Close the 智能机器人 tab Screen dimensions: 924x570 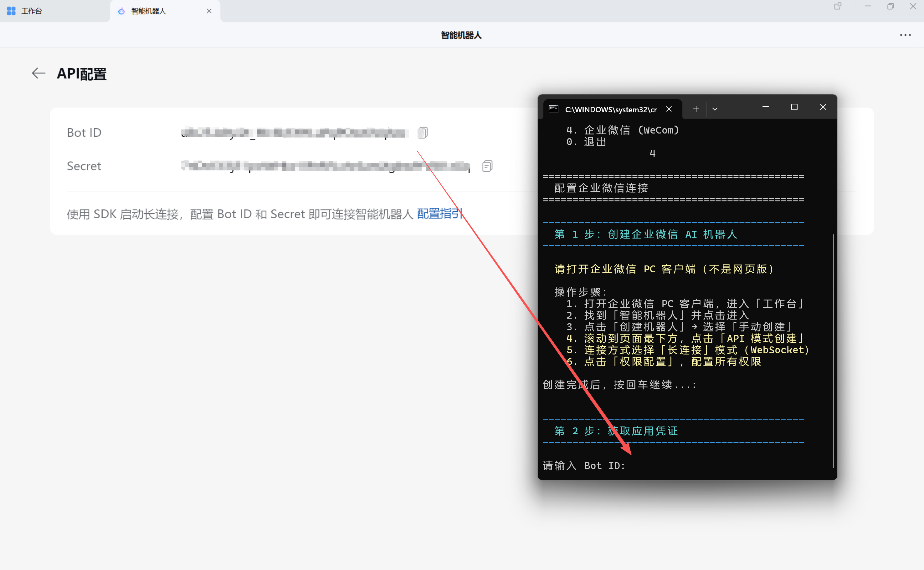pos(209,11)
